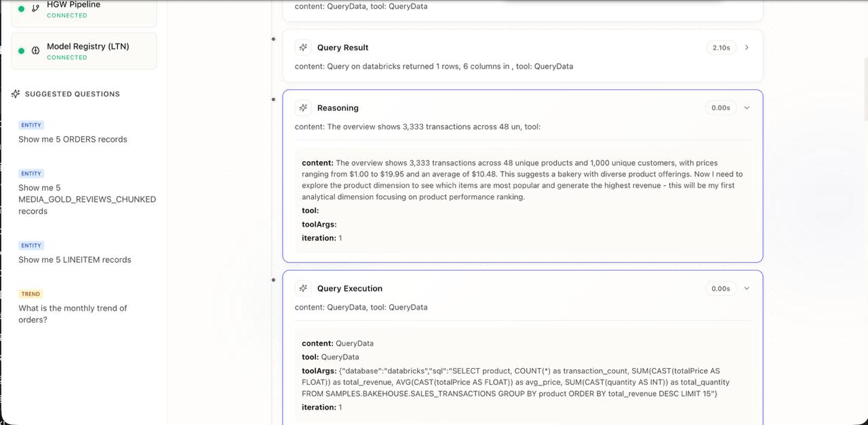Select the HGW Pipeline connection
Viewport: 868px width, 425px height.
(84, 12)
